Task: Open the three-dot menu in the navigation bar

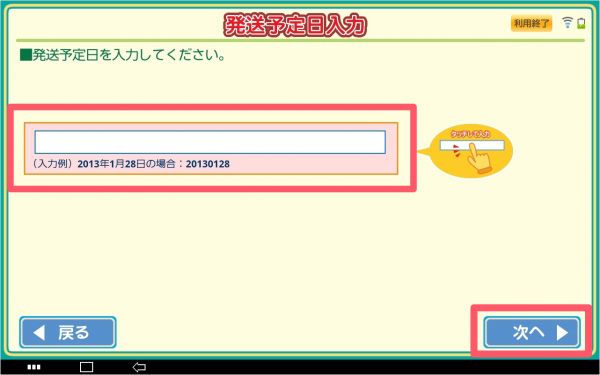Action: [x=34, y=367]
